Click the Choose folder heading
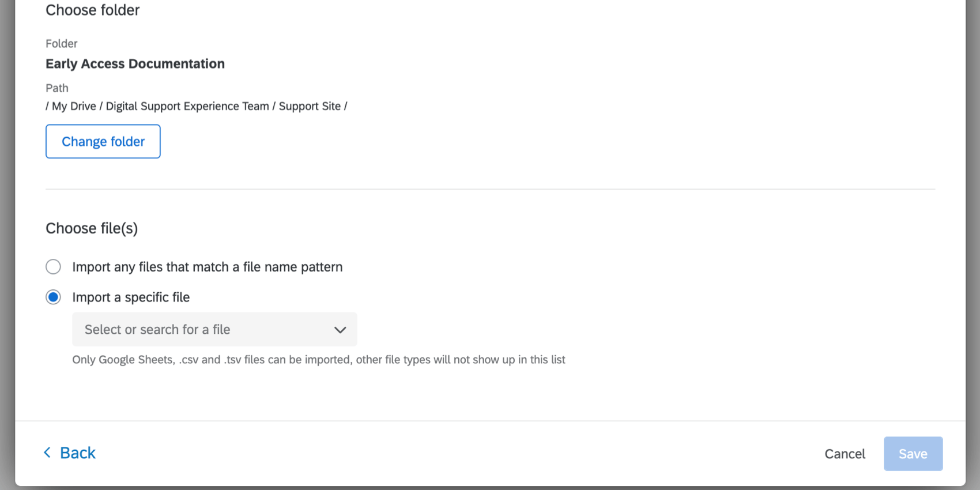This screenshot has width=980, height=490. 92,10
